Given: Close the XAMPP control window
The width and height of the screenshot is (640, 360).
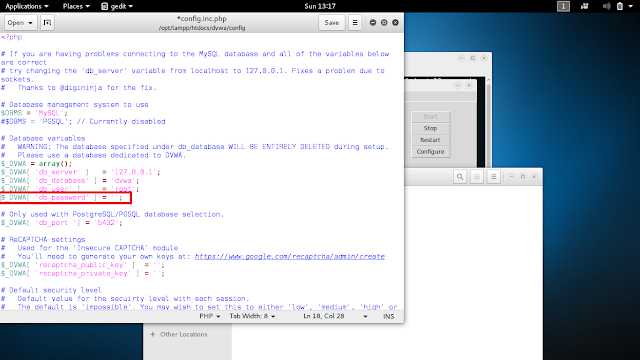Looking at the screenshot, I should click(x=469, y=85).
